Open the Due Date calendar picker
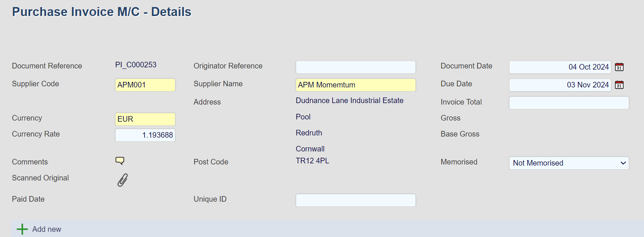Image resolution: width=644 pixels, height=237 pixels. click(619, 85)
